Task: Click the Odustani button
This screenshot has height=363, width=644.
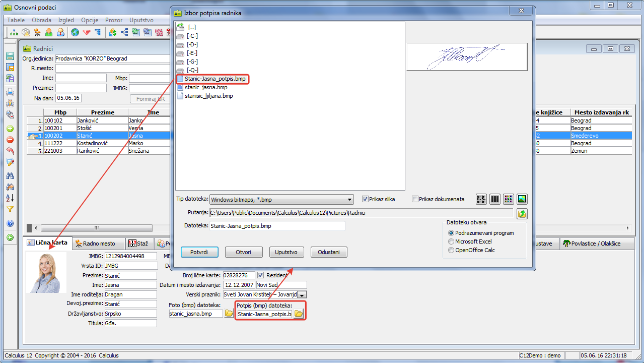Action: click(x=328, y=252)
